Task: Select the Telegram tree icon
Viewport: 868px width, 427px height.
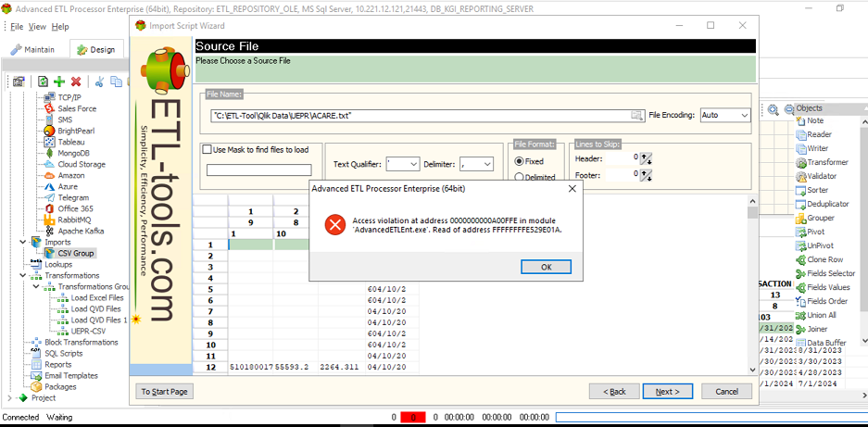Action: tap(49, 197)
